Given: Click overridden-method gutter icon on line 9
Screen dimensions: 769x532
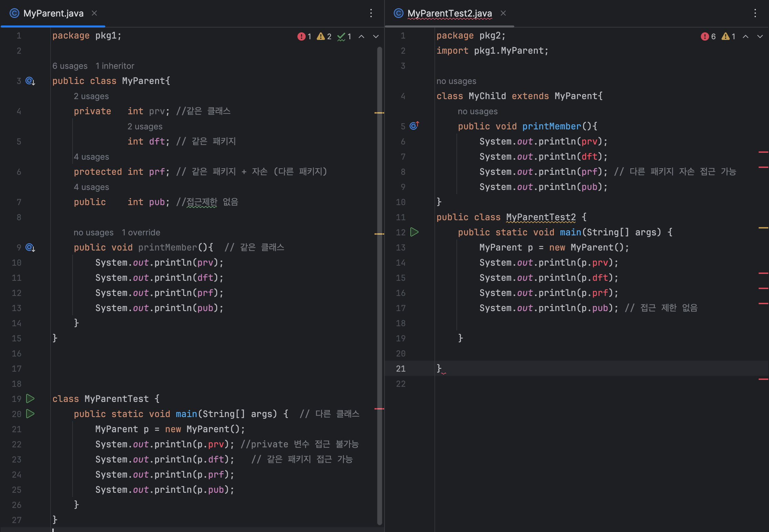Looking at the screenshot, I should click(x=30, y=248).
